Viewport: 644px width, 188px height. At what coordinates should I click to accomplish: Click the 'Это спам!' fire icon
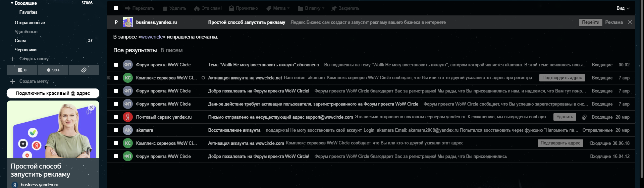coord(197,8)
